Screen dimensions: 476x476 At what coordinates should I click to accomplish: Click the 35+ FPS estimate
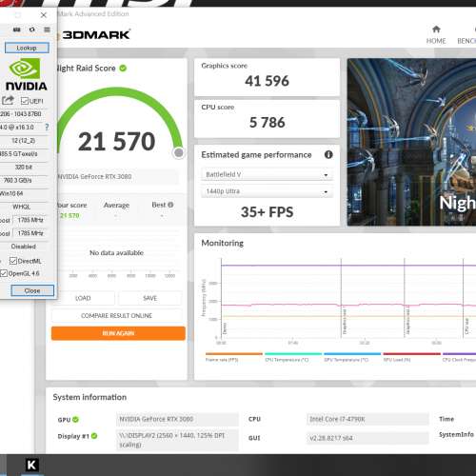[x=267, y=212]
